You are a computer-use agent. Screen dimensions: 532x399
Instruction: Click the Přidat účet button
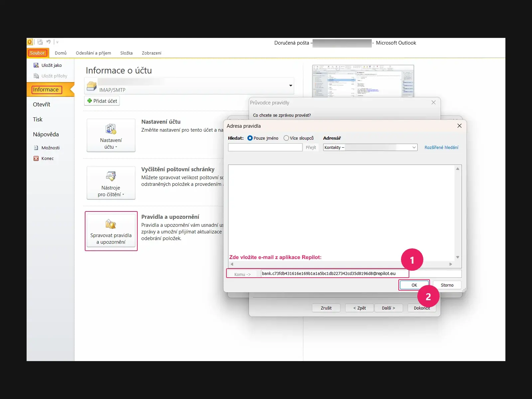(x=102, y=101)
